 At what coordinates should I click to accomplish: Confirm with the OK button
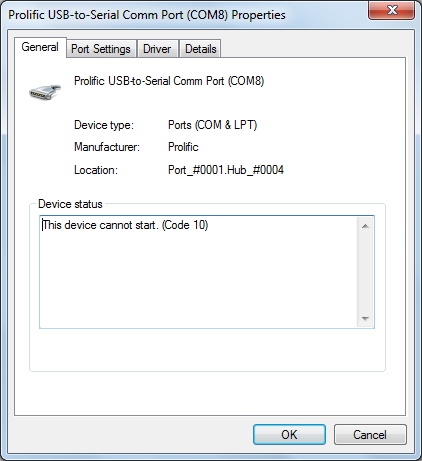click(x=289, y=435)
